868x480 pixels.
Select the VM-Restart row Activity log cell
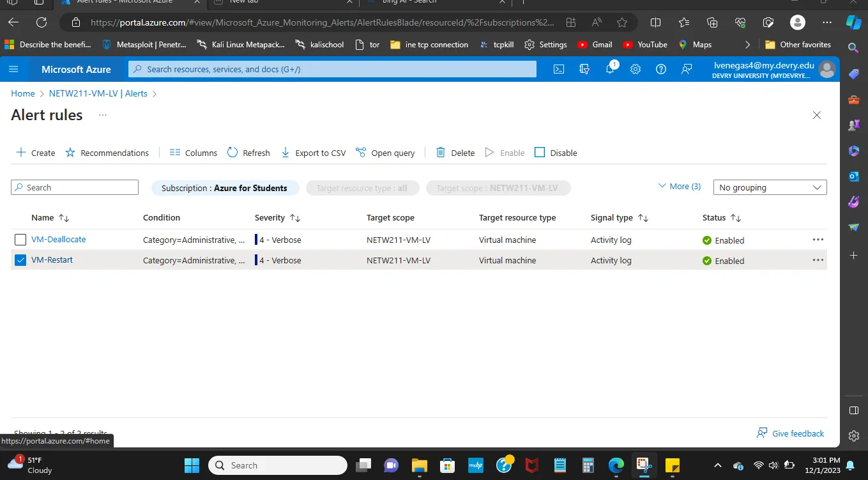point(611,260)
